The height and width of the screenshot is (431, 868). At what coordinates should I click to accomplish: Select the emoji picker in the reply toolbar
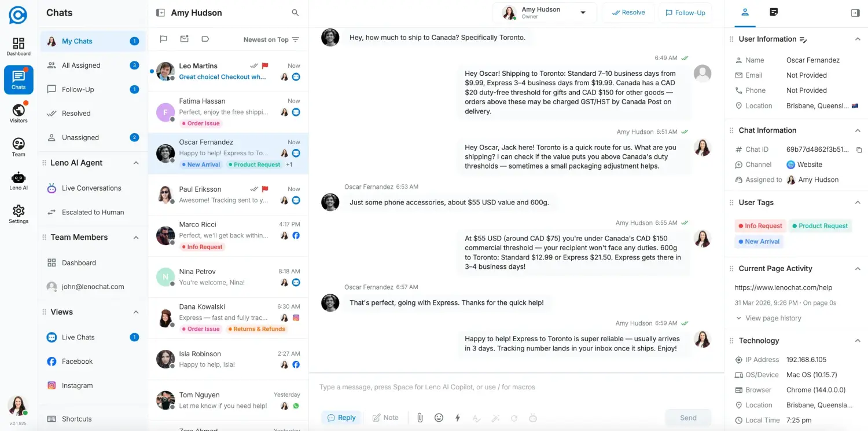click(x=439, y=417)
